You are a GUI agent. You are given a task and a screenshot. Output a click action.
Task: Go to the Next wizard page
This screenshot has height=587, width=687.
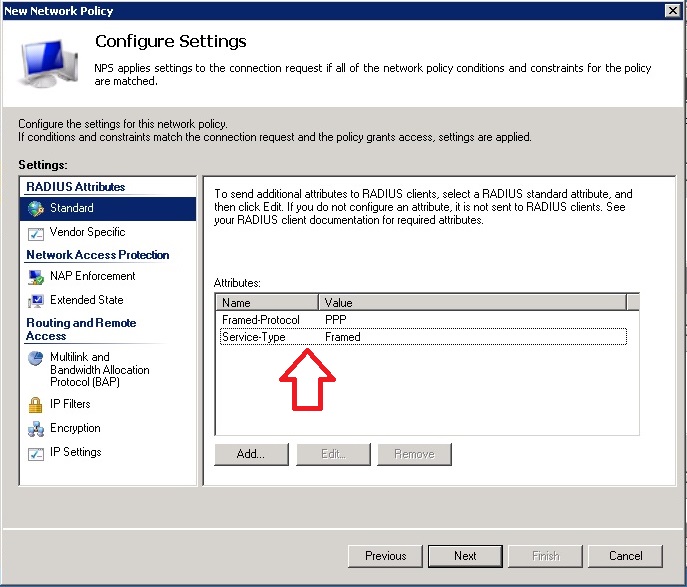coord(465,556)
